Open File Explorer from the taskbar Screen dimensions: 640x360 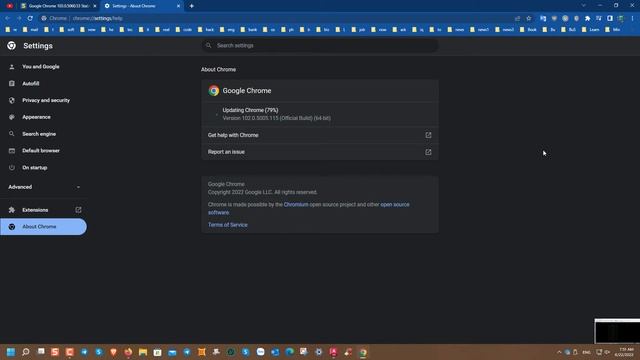tap(143, 352)
